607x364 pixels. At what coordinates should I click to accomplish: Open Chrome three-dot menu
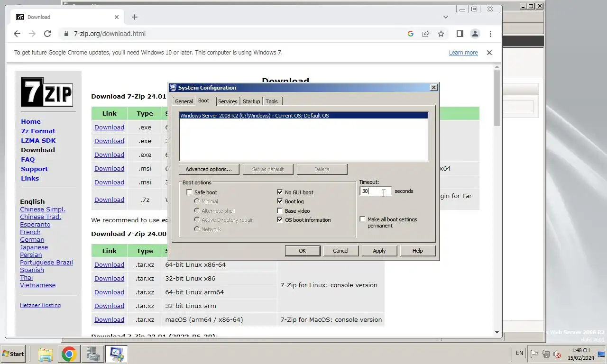pyautogui.click(x=490, y=34)
